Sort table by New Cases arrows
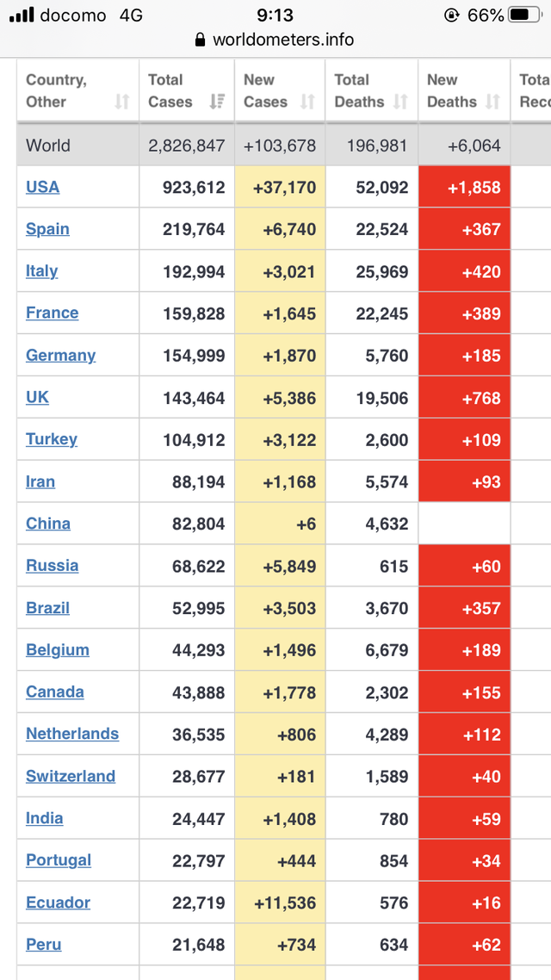Screen dimensions: 551x980 [x=307, y=102]
